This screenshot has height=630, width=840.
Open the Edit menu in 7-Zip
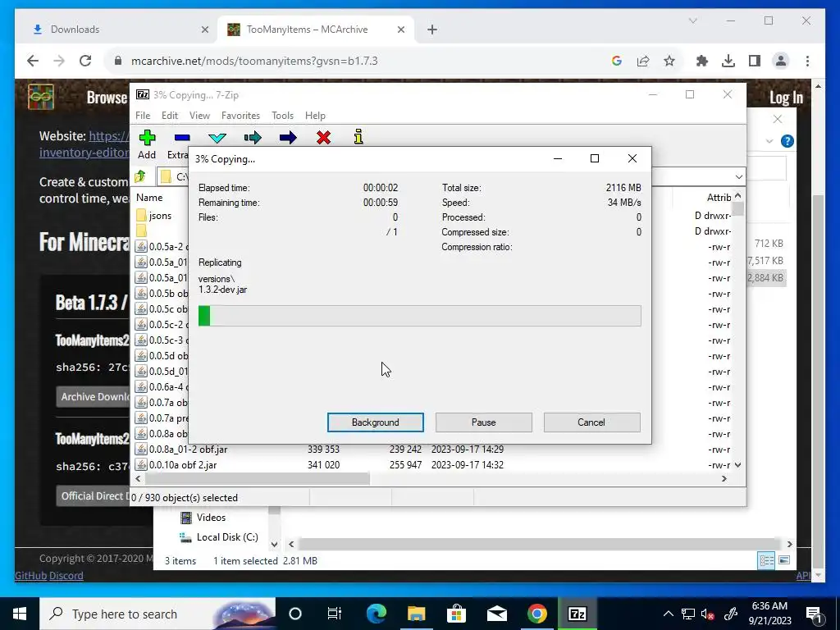pos(169,116)
